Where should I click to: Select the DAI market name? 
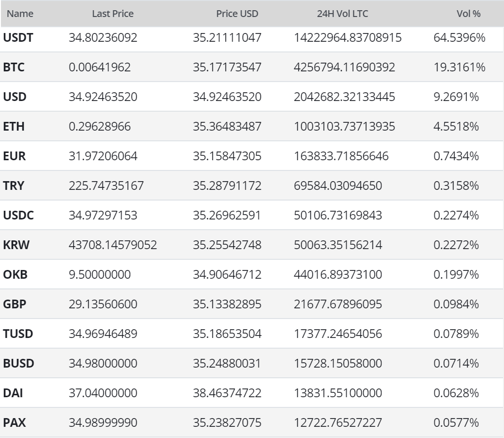point(13,393)
